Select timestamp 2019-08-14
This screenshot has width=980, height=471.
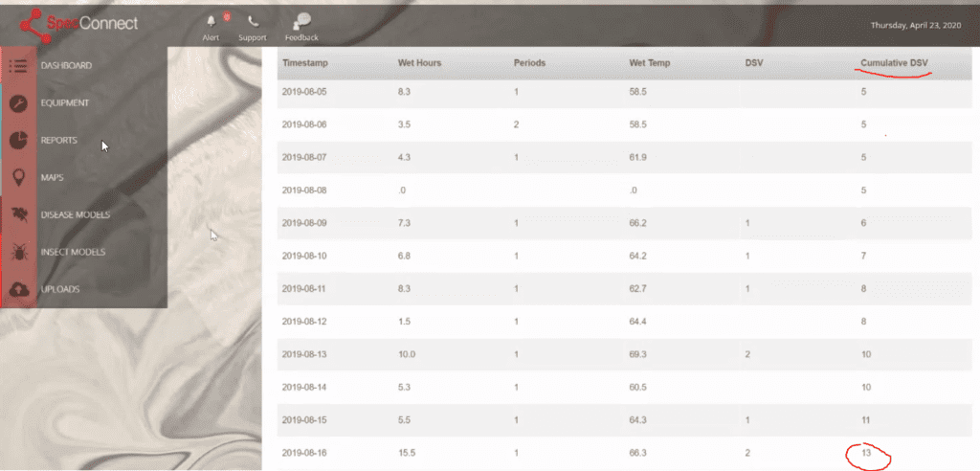pyautogui.click(x=304, y=387)
